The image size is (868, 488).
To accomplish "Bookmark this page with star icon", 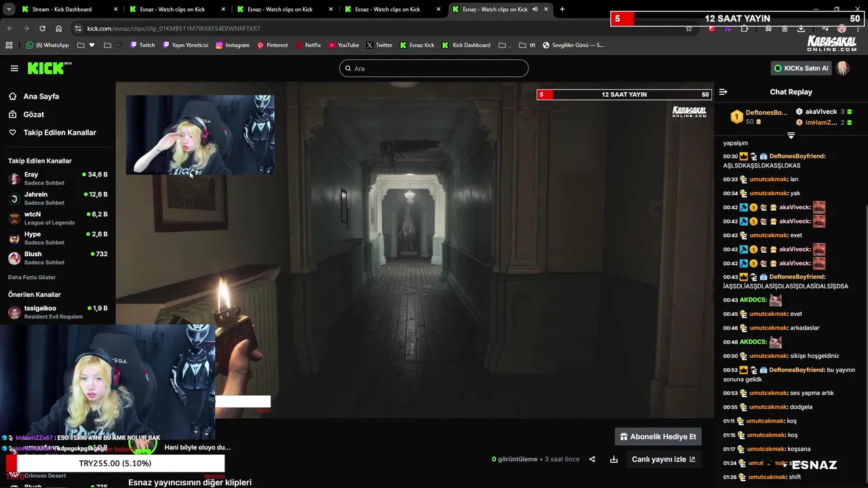I will click(689, 28).
